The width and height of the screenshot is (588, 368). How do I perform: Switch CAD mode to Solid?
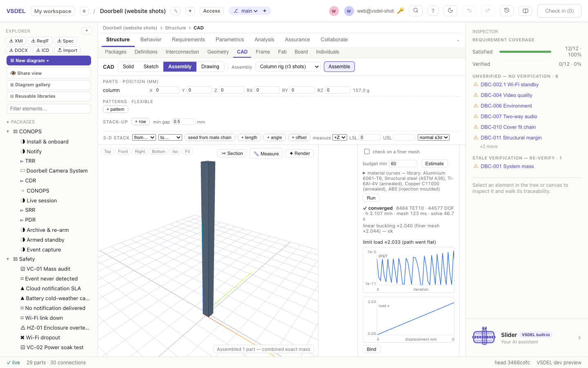click(x=128, y=67)
